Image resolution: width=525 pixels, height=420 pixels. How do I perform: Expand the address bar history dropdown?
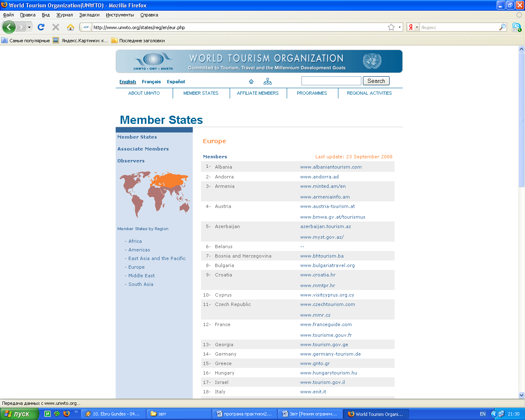pos(399,27)
